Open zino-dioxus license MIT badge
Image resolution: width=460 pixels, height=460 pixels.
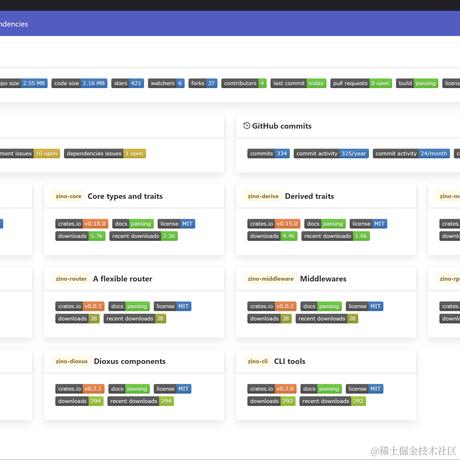(x=172, y=389)
